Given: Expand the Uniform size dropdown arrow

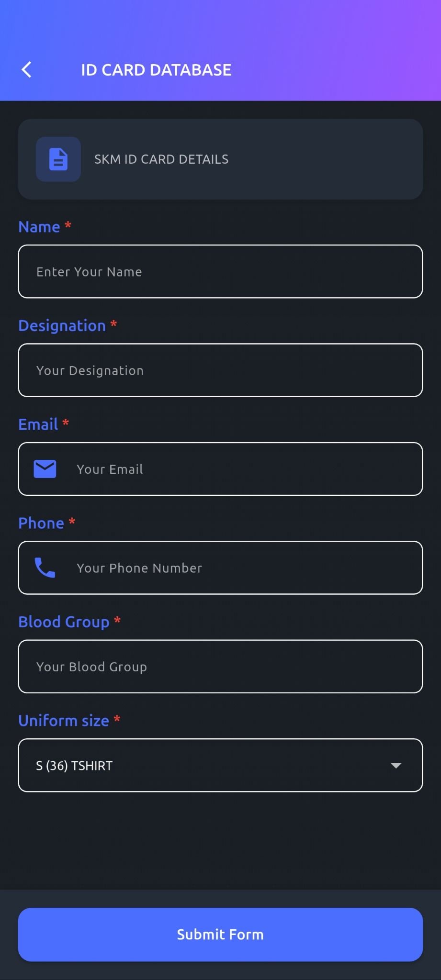Looking at the screenshot, I should 396,766.
